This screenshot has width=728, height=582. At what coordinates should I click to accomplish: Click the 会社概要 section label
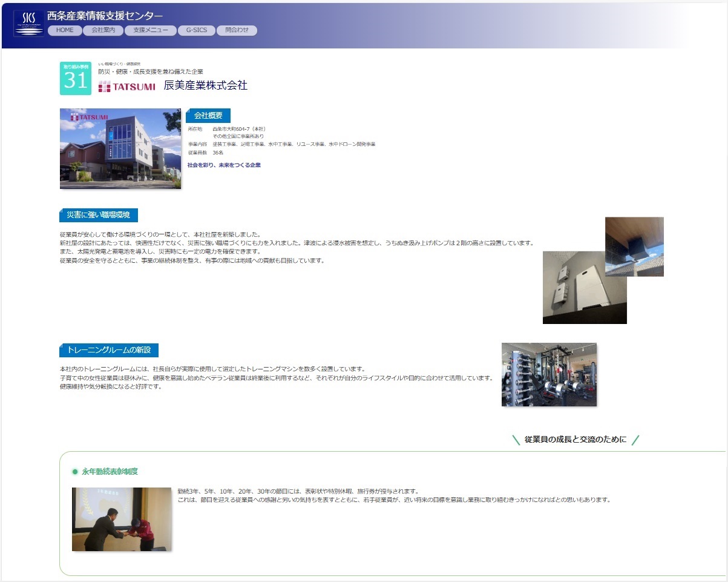pyautogui.click(x=208, y=116)
